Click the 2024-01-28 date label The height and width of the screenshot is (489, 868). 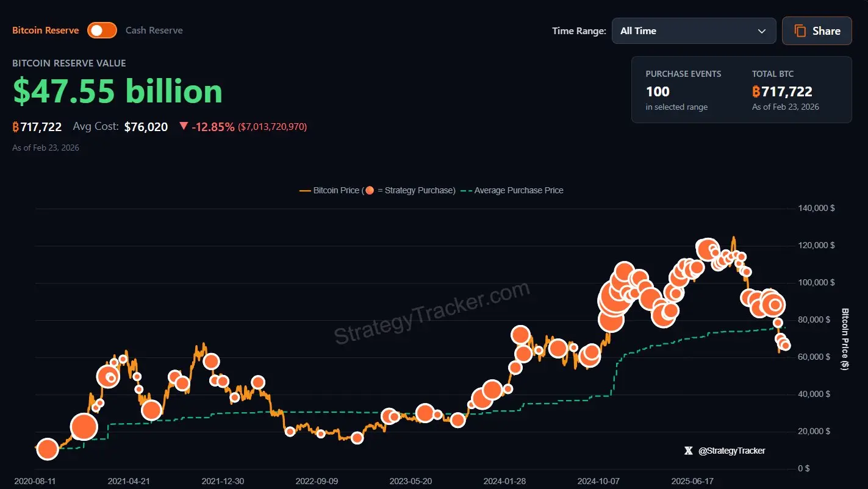pyautogui.click(x=504, y=481)
